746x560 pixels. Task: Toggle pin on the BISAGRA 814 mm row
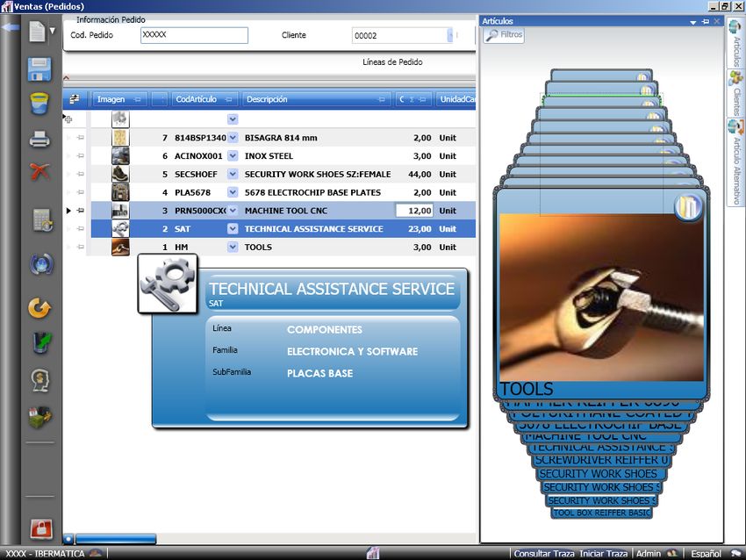[80, 138]
